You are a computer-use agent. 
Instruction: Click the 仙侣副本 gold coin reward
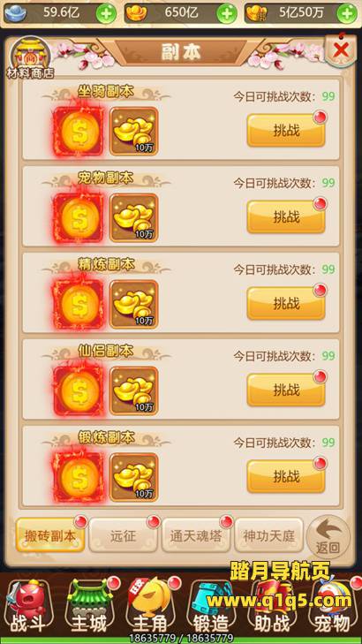tap(79, 391)
